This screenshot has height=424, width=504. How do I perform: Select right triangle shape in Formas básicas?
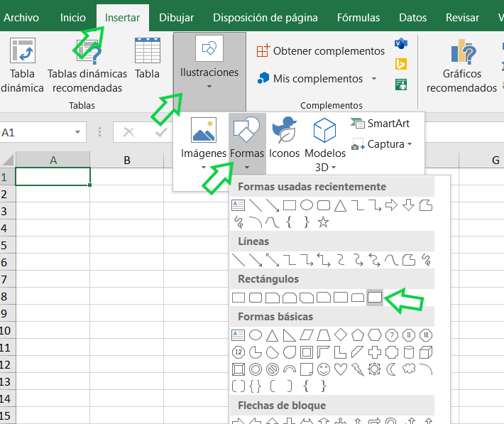(290, 335)
